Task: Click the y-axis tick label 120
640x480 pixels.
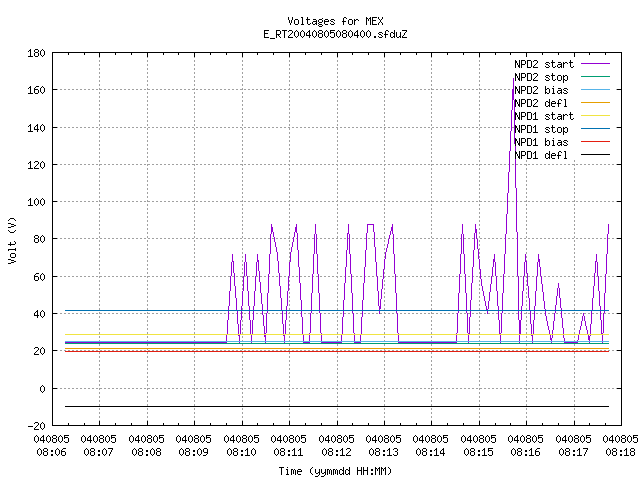Action: 36,165
